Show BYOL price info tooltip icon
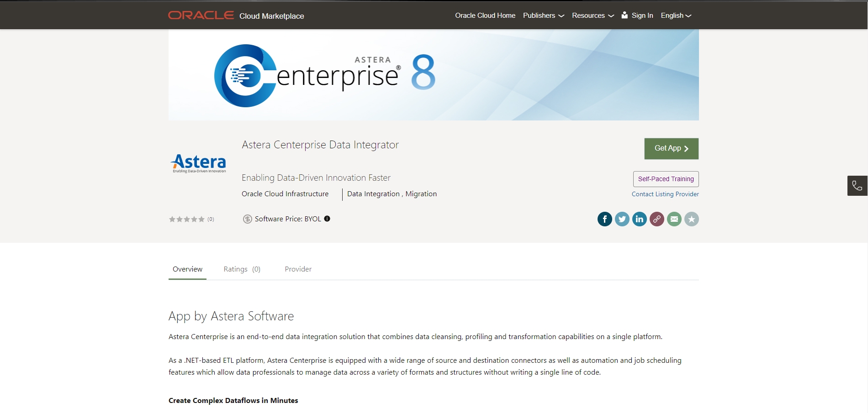Viewport: 868px width, 413px height. [327, 219]
